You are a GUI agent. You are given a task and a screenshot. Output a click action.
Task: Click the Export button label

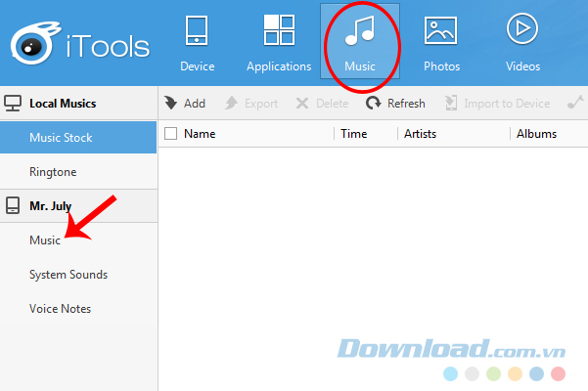pyautogui.click(x=261, y=104)
